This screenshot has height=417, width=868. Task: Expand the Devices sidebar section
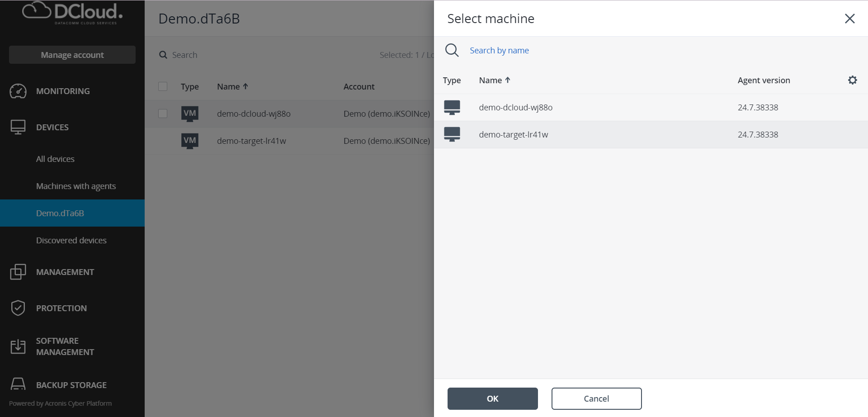coord(52,127)
